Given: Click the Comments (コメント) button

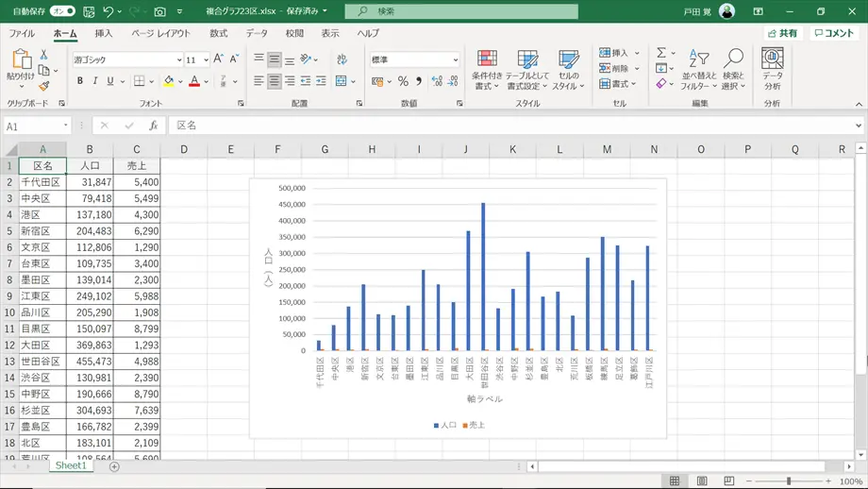Looking at the screenshot, I should pyautogui.click(x=834, y=33).
